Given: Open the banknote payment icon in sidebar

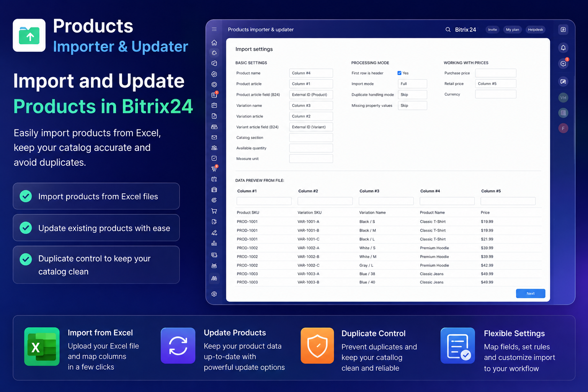Looking at the screenshot, I should [x=214, y=255].
